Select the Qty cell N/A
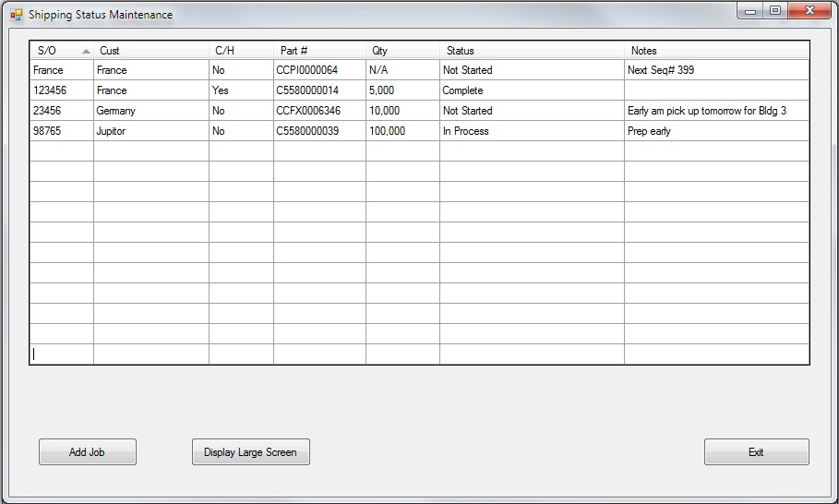The height and width of the screenshot is (504, 839). tap(403, 70)
